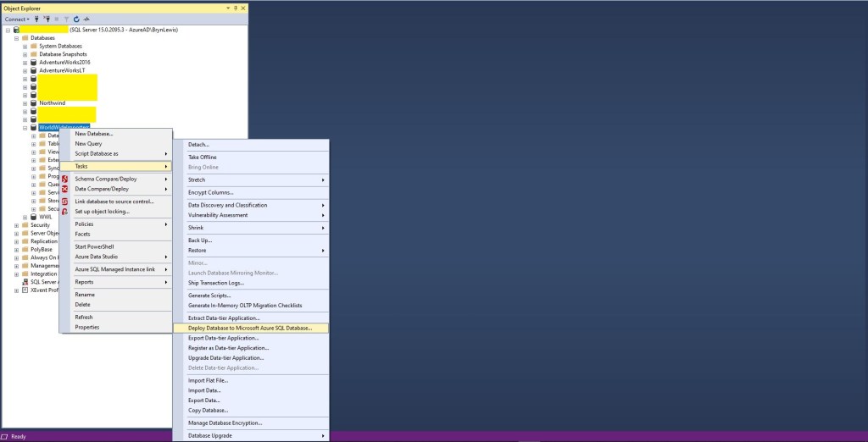Click the Set up object locking icon
Image resolution: width=868 pixels, height=442 pixels.
[65, 212]
